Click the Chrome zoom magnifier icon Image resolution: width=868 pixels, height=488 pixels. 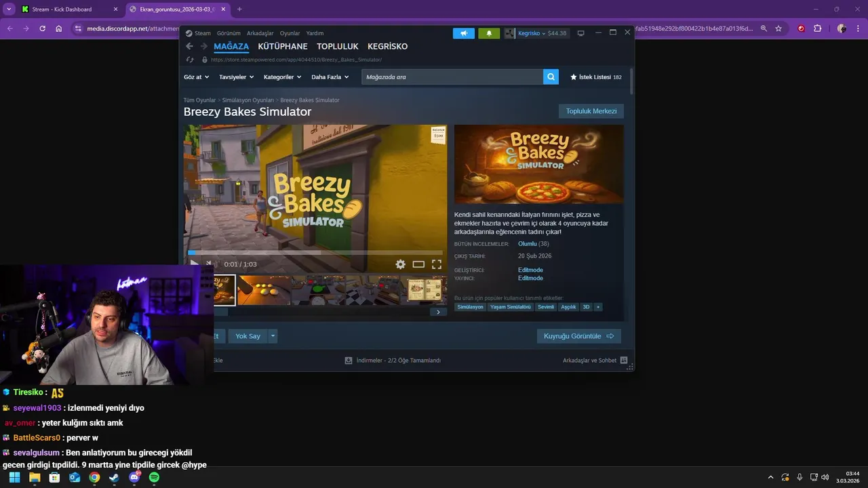(x=764, y=28)
